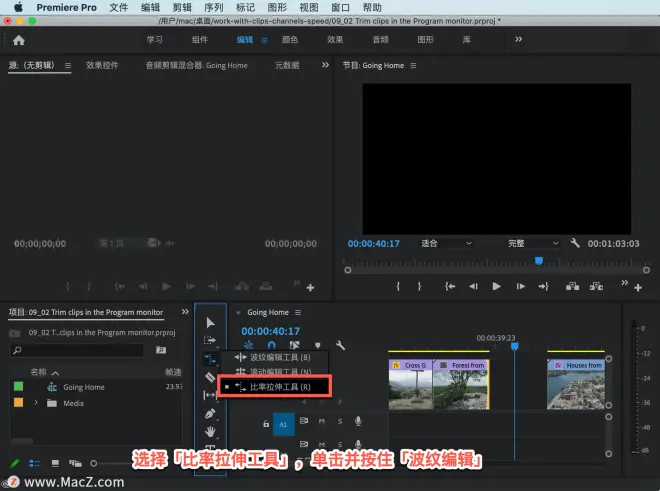Click Mark Out in Program monitor
660x491 pixels.
pyautogui.click(x=419, y=286)
